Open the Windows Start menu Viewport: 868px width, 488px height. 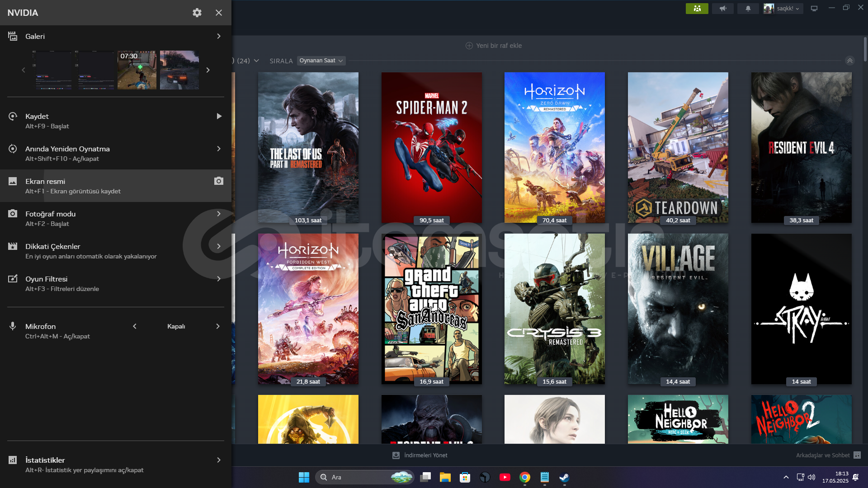click(304, 477)
